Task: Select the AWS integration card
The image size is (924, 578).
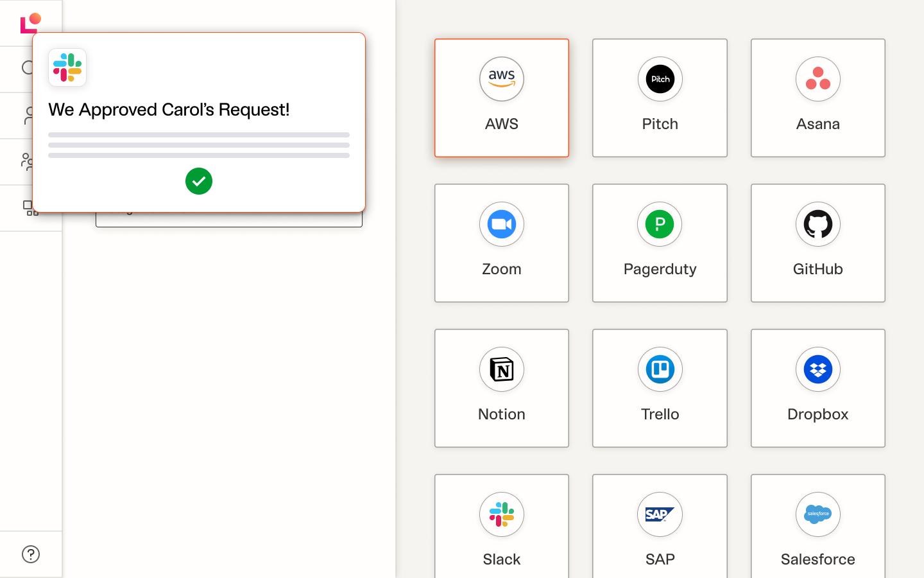Action: pos(502,98)
